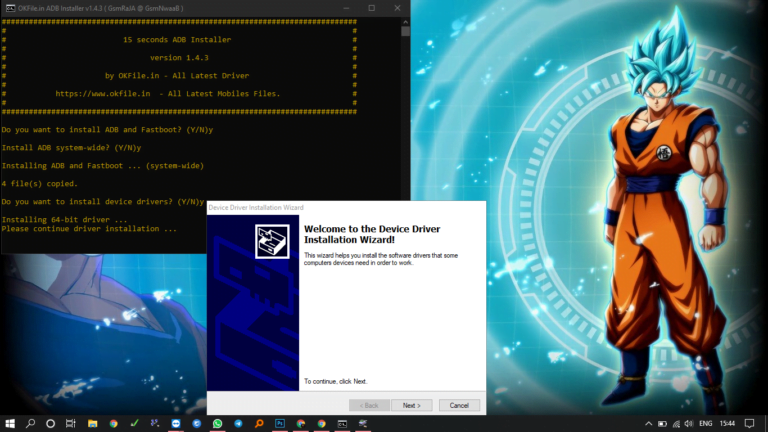Click '15 seconds ADB Installer' console text
Screen dimensions: 768x432
[x=177, y=40]
